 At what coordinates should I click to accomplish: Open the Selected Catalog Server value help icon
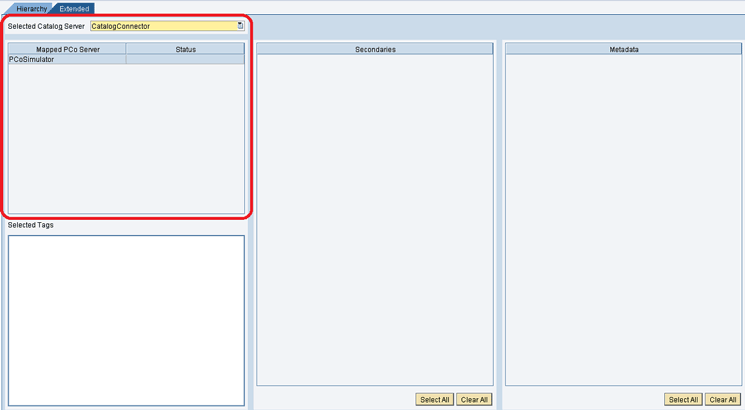(x=240, y=26)
